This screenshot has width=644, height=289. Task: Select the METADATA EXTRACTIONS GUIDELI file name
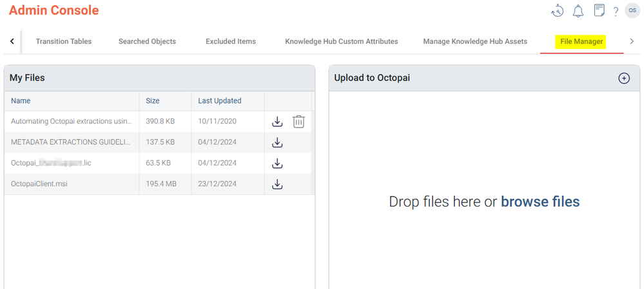pos(70,143)
